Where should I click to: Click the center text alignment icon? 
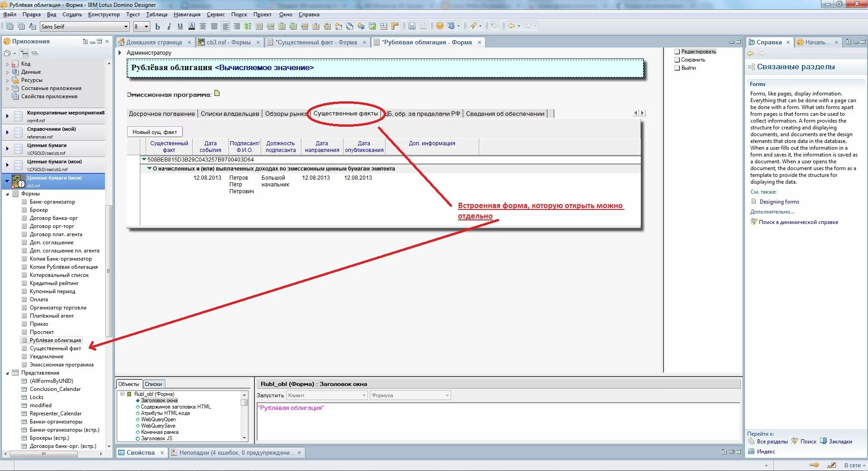point(203,27)
